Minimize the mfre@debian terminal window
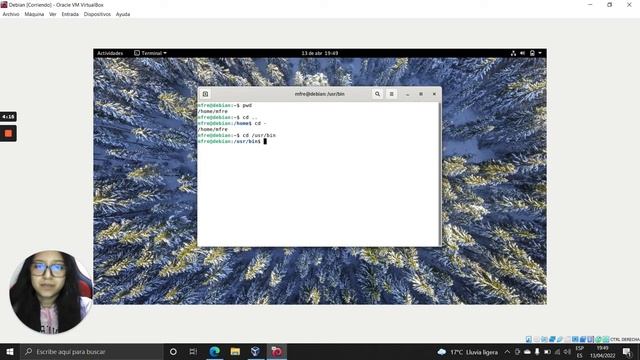This screenshot has width=640, height=360. [x=407, y=94]
